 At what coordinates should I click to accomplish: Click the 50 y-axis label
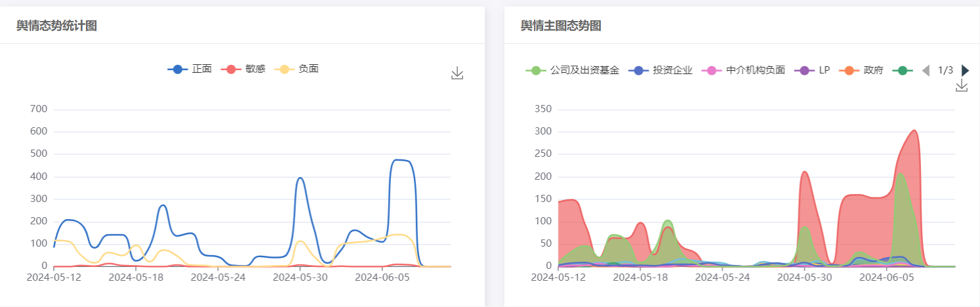(546, 243)
